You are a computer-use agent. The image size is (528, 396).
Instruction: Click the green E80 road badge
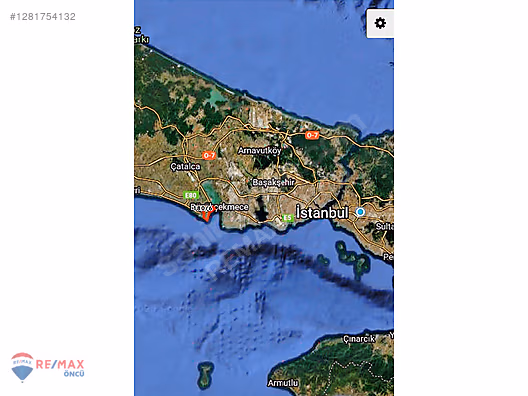pos(191,195)
